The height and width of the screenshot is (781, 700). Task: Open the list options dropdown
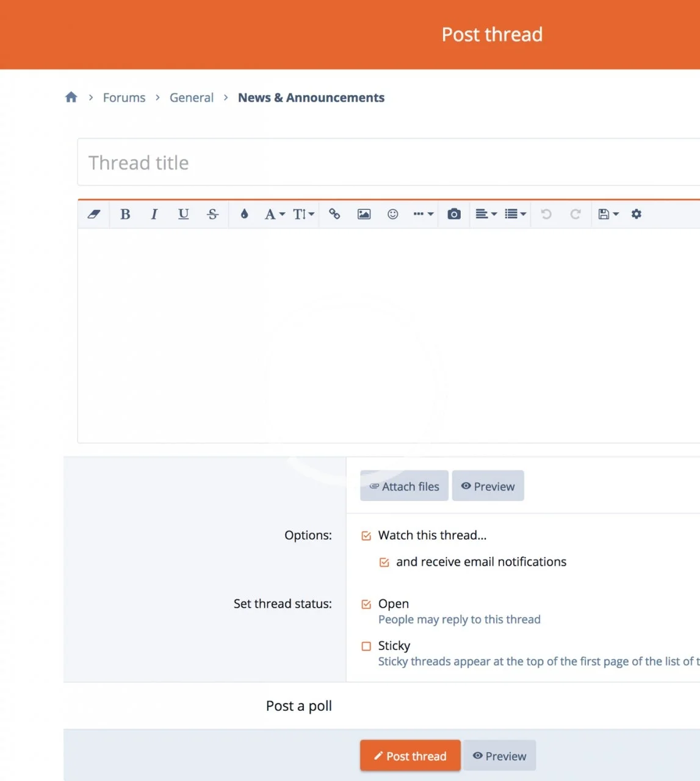click(515, 214)
